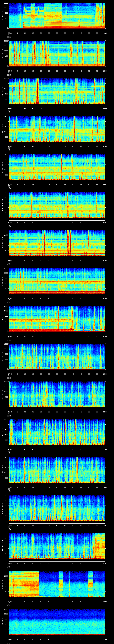The height and width of the screenshot is (644, 114).
Task: Click the 11:15:00 start time label
Action: coord(9,298)
